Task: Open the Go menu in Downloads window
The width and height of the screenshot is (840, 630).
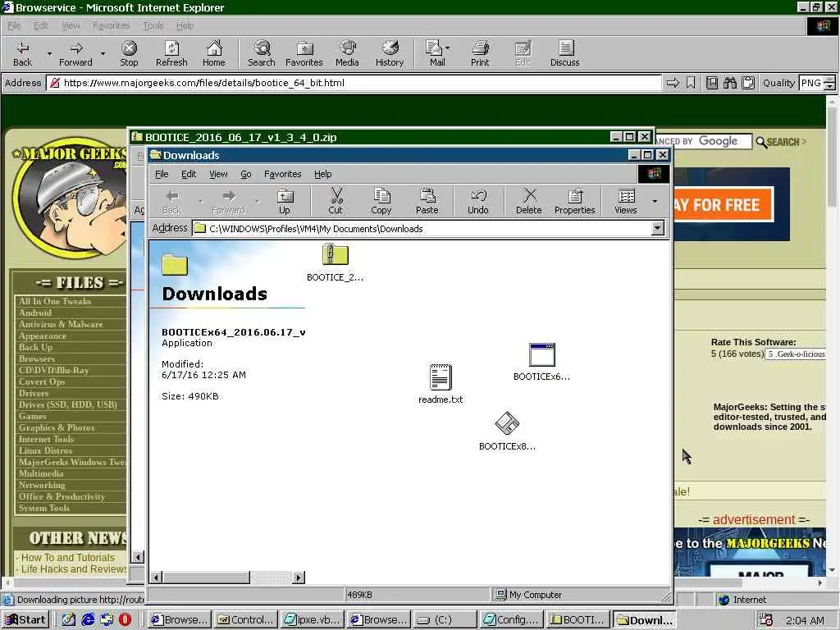Action: pyautogui.click(x=246, y=174)
